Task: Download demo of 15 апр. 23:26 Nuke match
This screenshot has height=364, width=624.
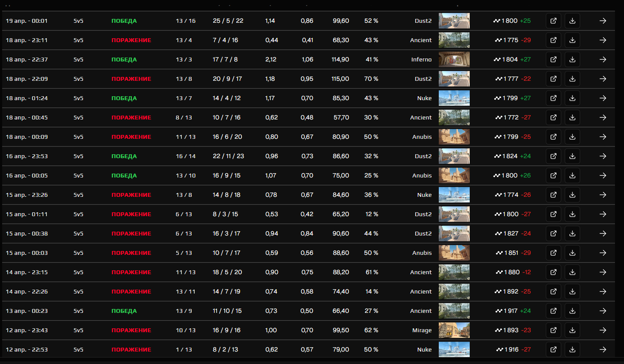Action: point(572,195)
